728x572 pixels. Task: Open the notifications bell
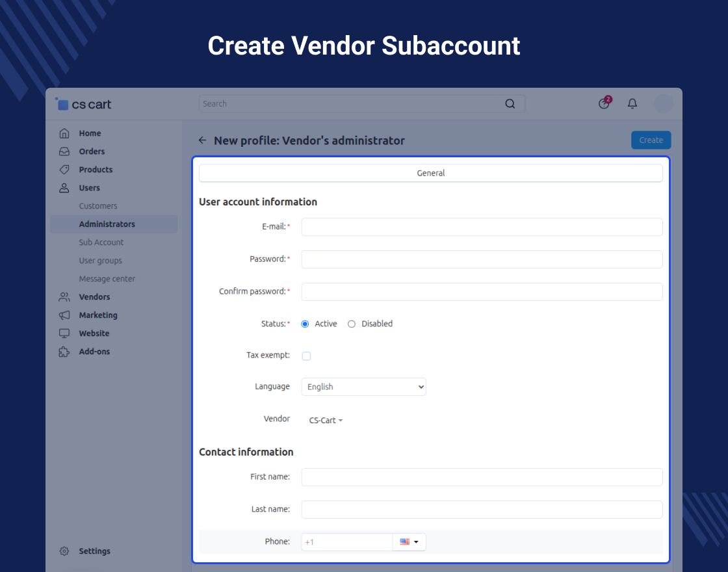pos(632,103)
